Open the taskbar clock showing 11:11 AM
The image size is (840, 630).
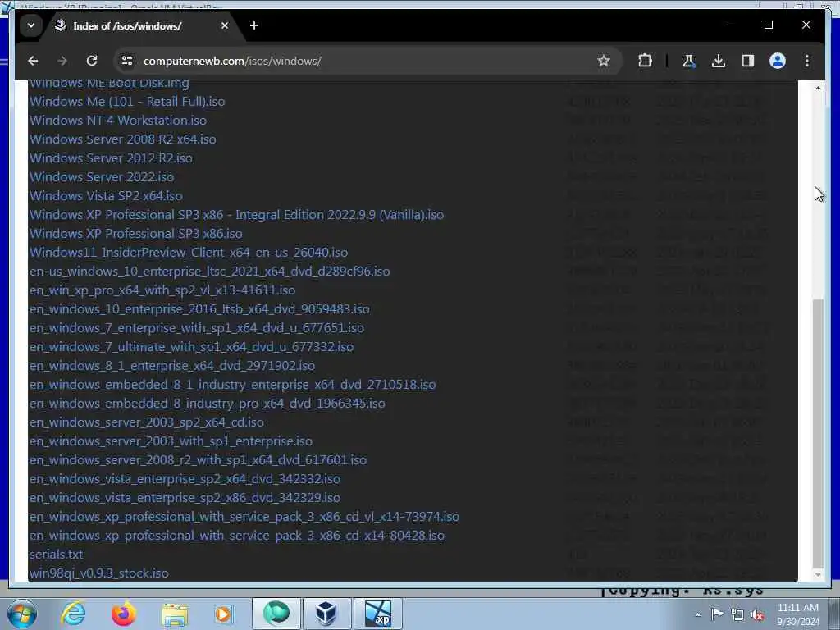pos(797,614)
